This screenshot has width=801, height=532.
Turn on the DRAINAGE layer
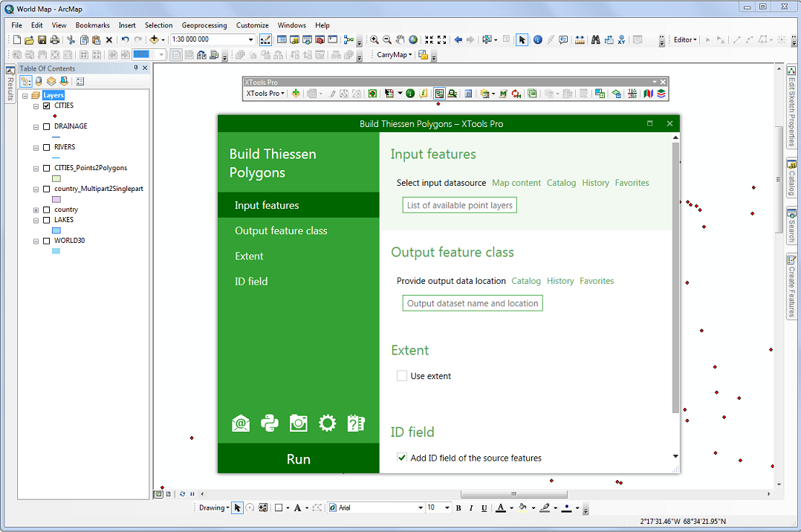[x=47, y=127]
